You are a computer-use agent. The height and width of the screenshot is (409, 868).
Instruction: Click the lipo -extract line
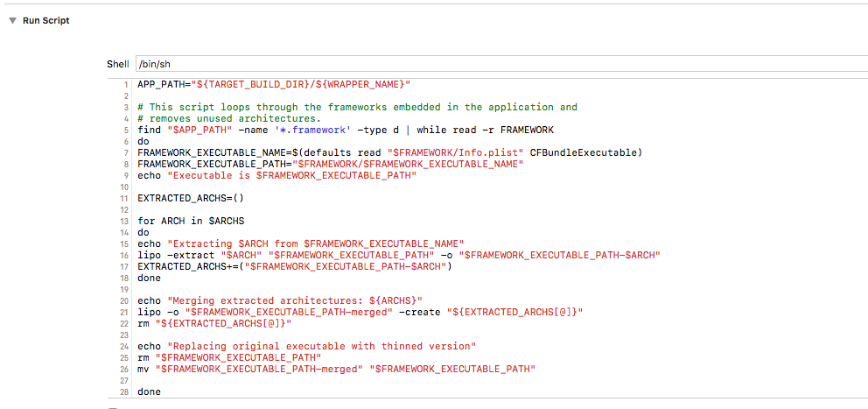(400, 256)
